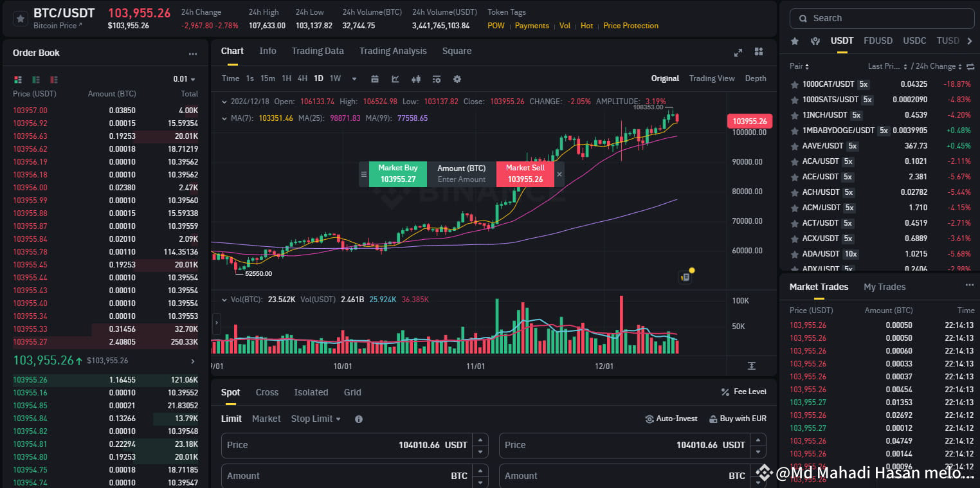Show favorites star tab in pair list
The height and width of the screenshot is (488, 980).
795,41
